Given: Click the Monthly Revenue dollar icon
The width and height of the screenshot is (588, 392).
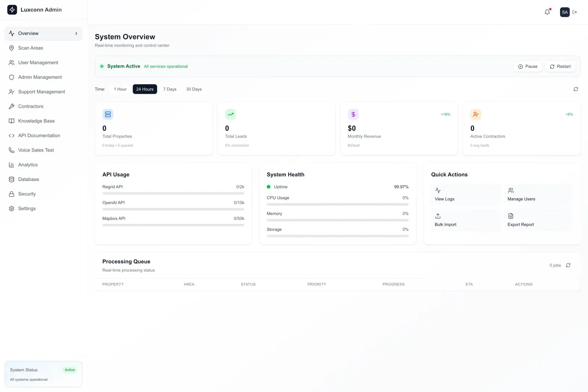Looking at the screenshot, I should click(x=353, y=114).
